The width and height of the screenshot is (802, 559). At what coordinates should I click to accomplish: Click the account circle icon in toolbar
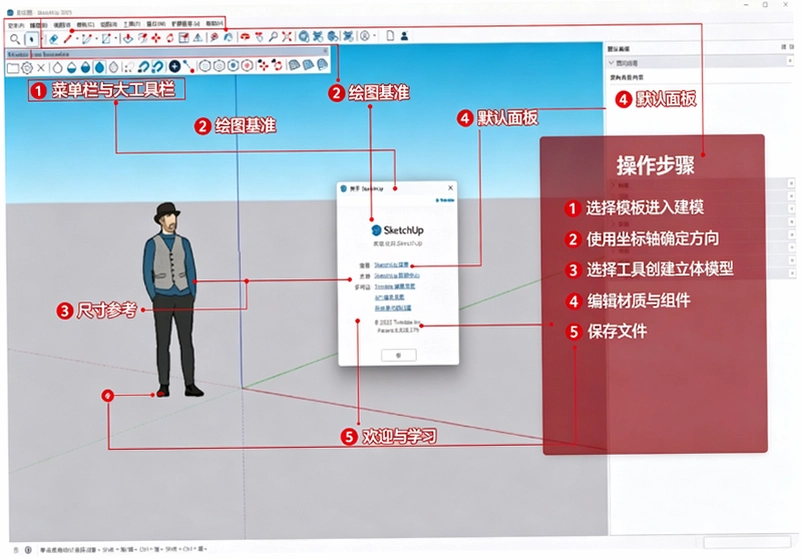(x=365, y=36)
